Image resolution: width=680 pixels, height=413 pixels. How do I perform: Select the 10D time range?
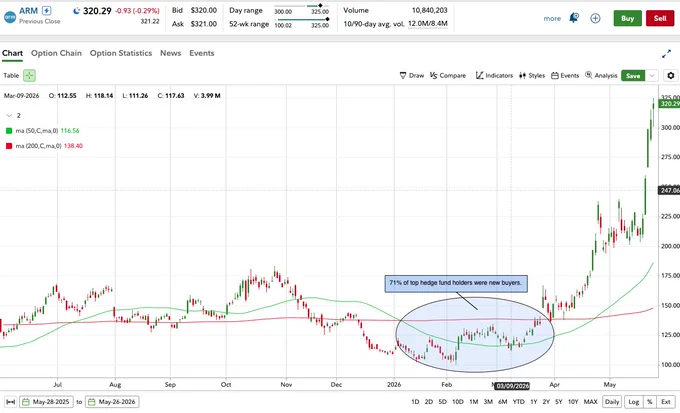[458, 402]
